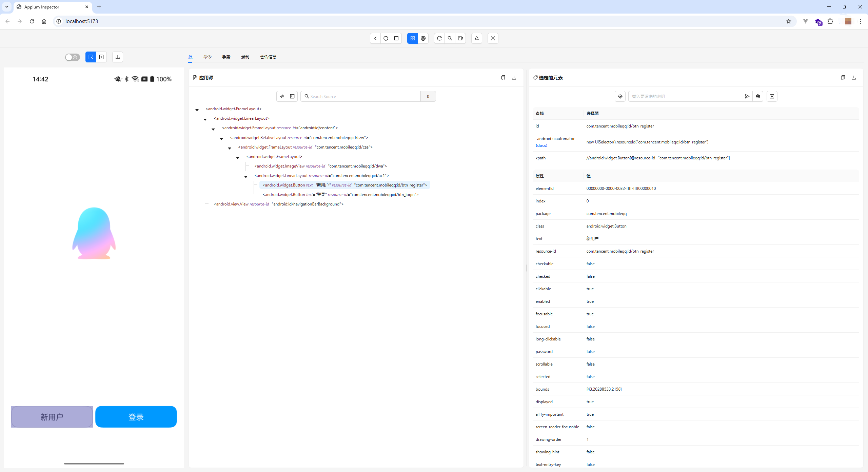Image resolution: width=868 pixels, height=472 pixels.
Task: Switch to the 命令 tab
Action: pos(207,57)
